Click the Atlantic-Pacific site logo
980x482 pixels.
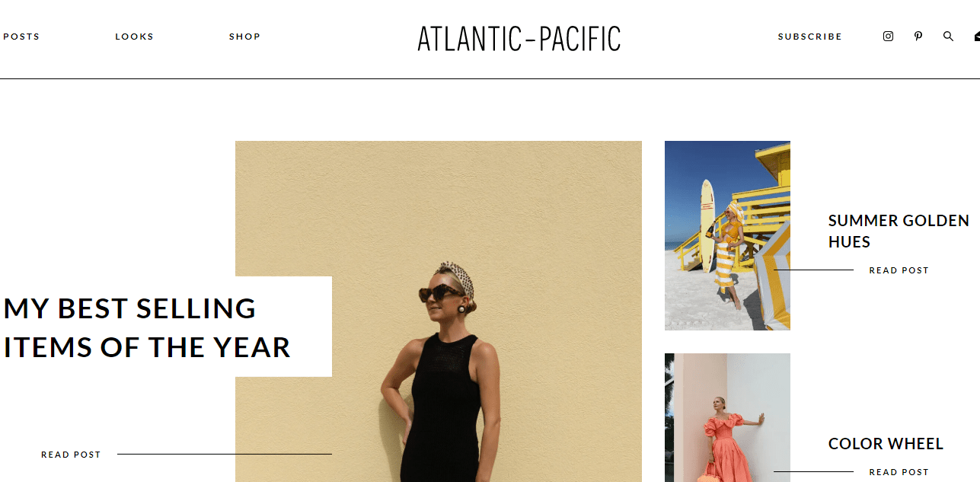click(519, 39)
